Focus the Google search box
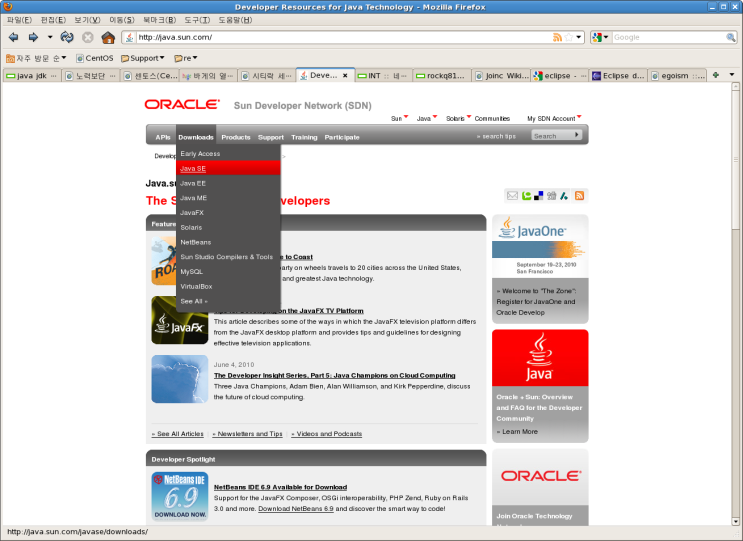Viewport: 743px width, 541px height. (669, 37)
